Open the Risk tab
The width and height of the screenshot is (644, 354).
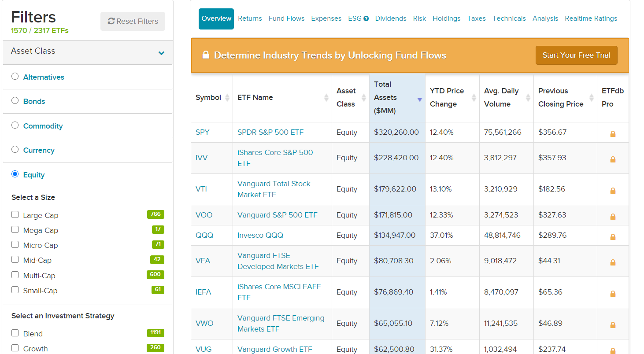point(419,18)
